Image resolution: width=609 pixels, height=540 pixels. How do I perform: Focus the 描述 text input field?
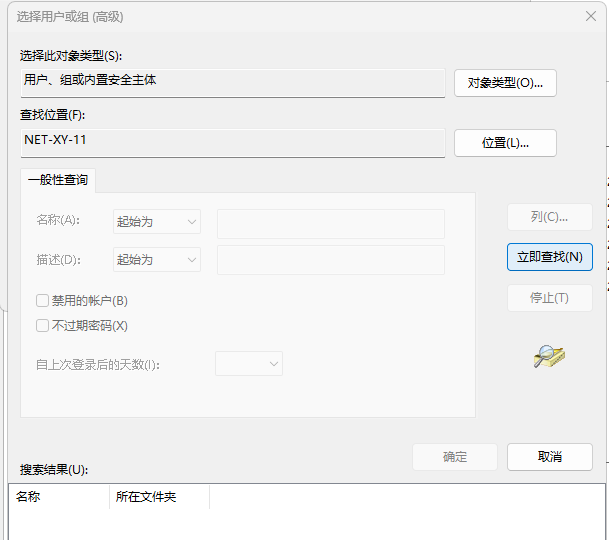pyautogui.click(x=330, y=260)
